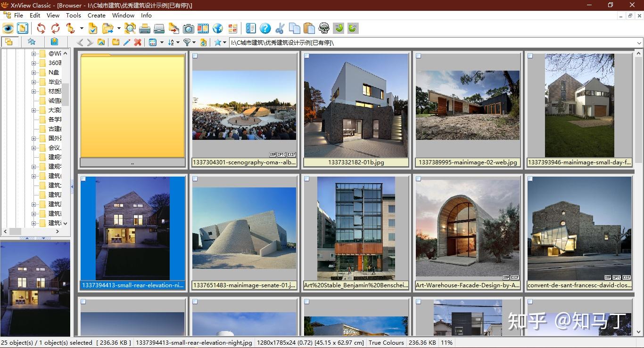The width and height of the screenshot is (644, 348).
Task: Expand the N盘 folder tree node
Action: point(33,73)
